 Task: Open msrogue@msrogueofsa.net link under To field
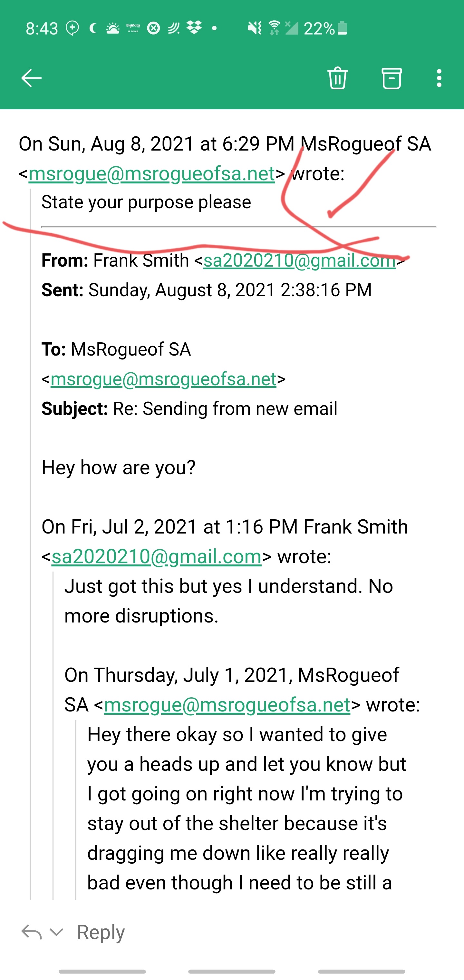(163, 379)
